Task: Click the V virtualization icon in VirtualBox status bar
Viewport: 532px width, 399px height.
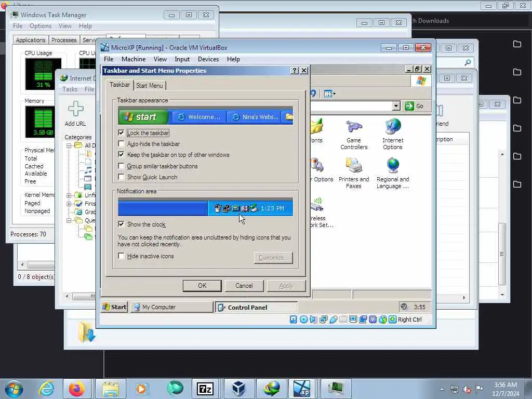Action: 373,320
